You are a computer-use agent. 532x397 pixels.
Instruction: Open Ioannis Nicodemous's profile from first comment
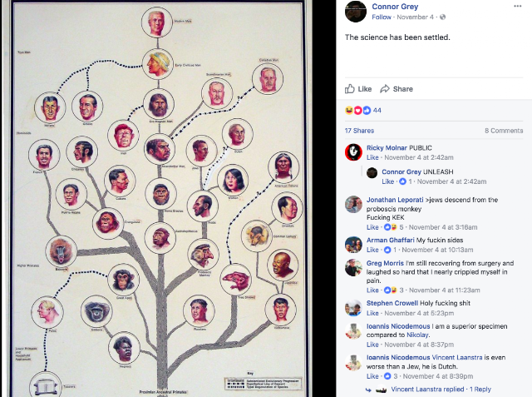(398, 326)
